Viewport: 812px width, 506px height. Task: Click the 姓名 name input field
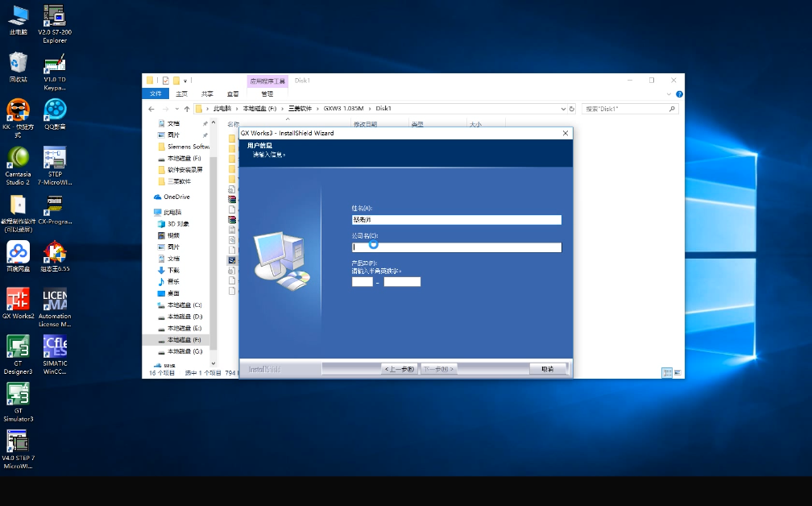456,220
